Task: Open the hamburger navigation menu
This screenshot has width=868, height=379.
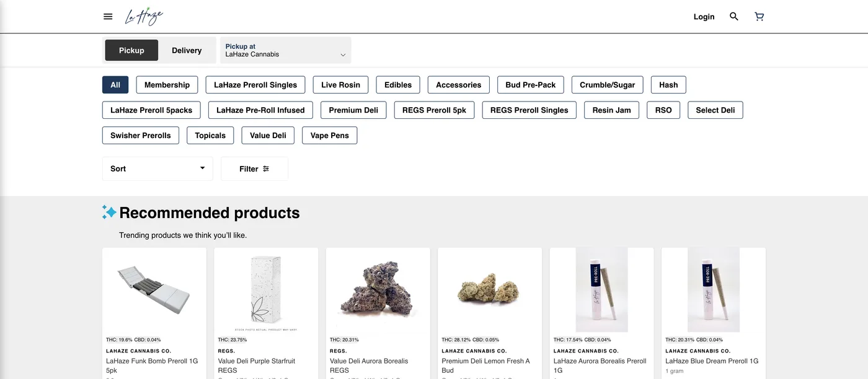Action: (108, 17)
